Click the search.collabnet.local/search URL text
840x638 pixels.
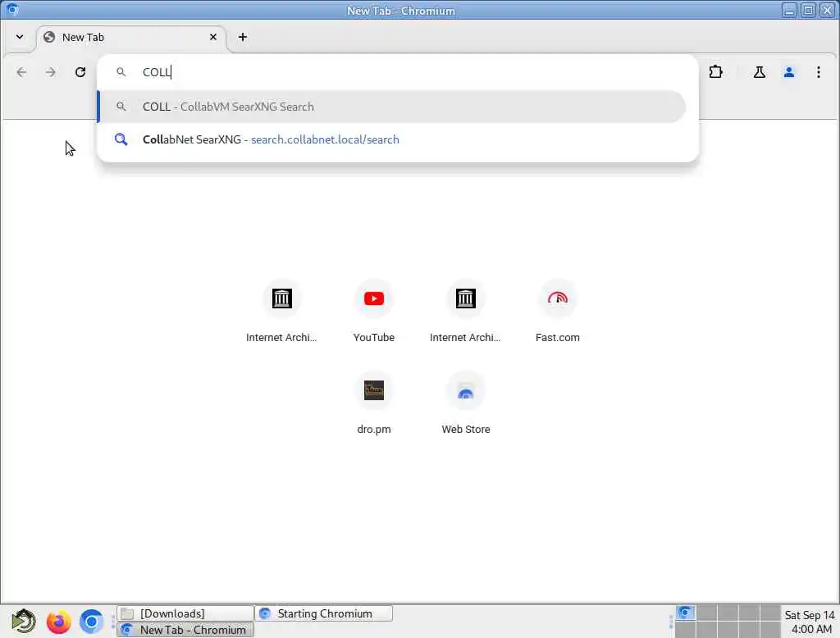pyautogui.click(x=325, y=139)
